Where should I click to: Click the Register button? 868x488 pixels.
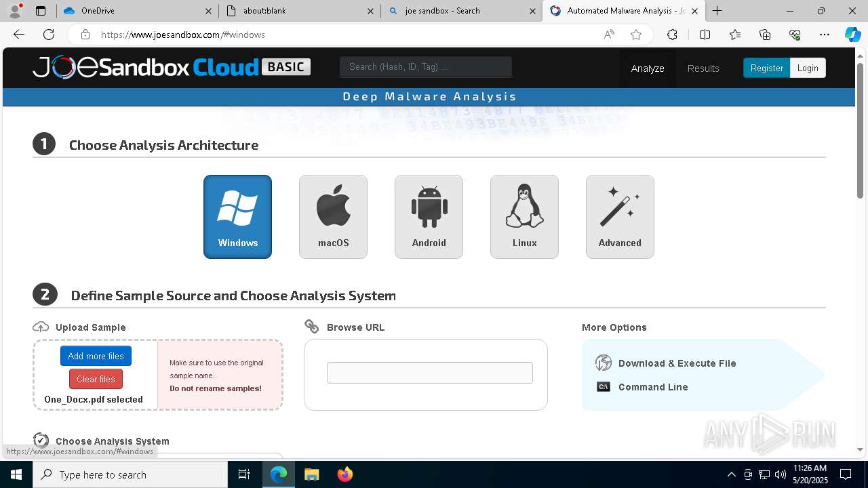(x=767, y=68)
